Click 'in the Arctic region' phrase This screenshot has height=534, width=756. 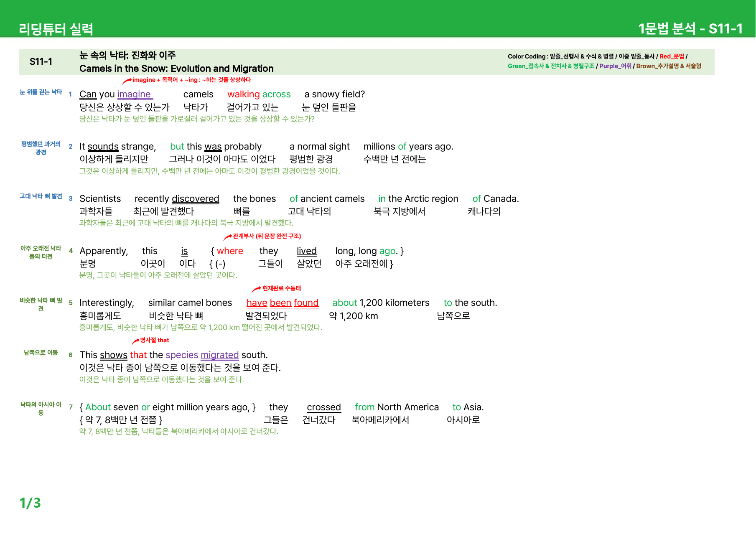click(418, 199)
